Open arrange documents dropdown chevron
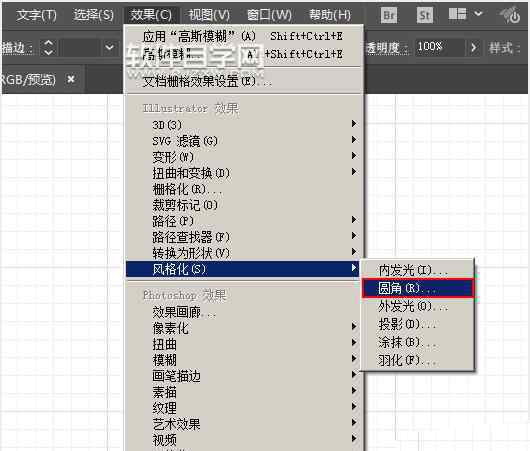 click(478, 14)
